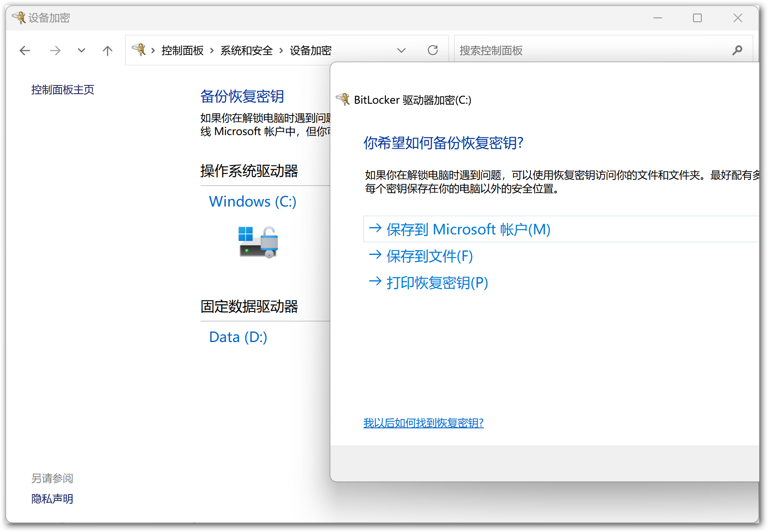Open address bar history dropdown arrow
This screenshot has width=768, height=532.
click(x=401, y=51)
